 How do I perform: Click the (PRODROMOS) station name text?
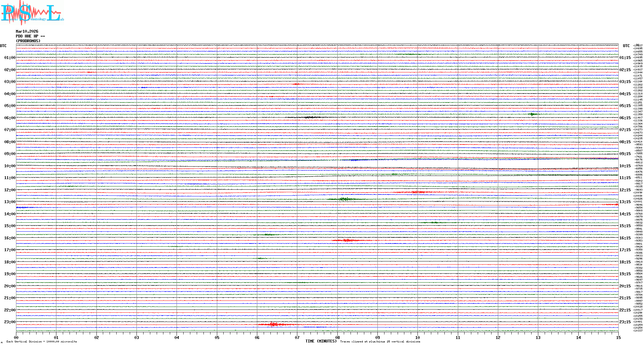(28, 41)
